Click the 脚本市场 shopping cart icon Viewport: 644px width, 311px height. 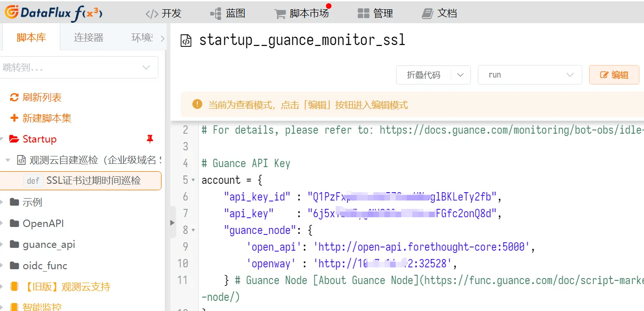280,14
